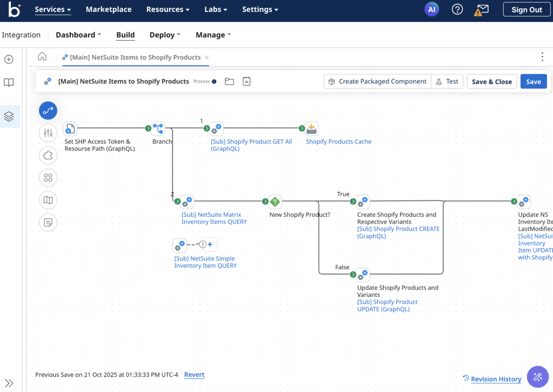
Task: Click the notes icon next to folder
Action: pos(246,81)
